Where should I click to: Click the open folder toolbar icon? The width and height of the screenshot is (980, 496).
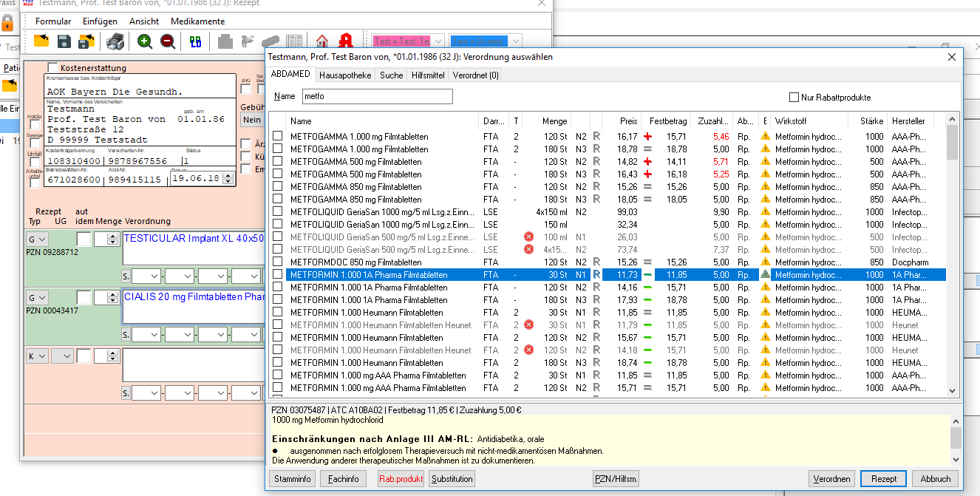[41, 41]
